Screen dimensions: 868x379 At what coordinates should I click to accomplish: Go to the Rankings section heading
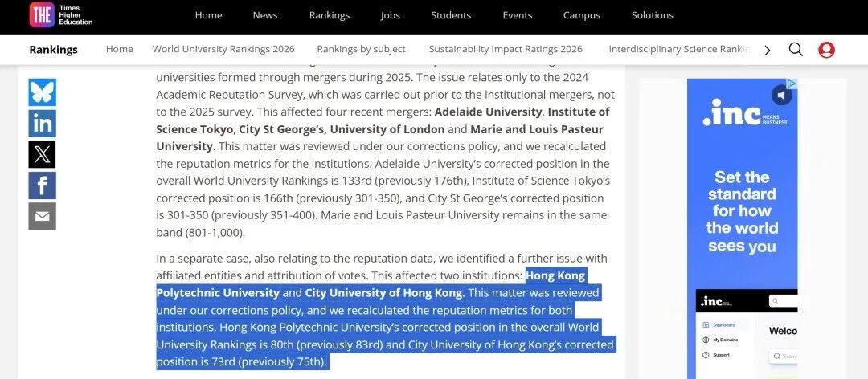[x=54, y=50]
